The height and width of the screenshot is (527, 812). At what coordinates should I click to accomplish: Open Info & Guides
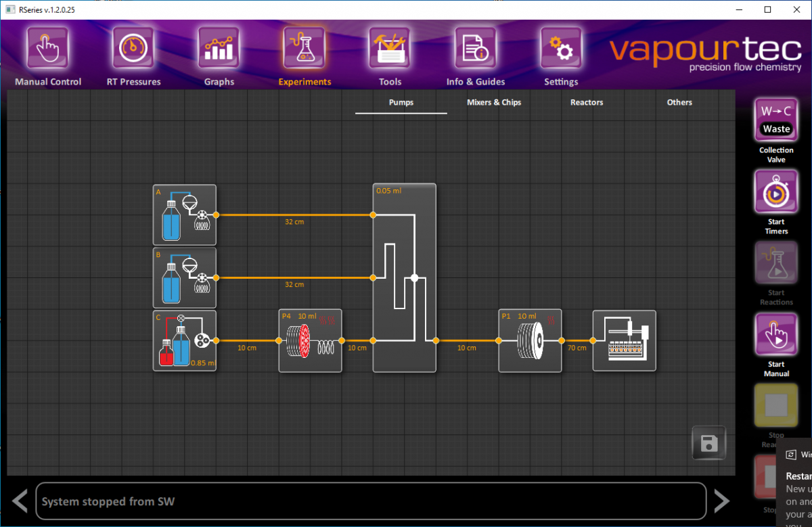tap(475, 54)
